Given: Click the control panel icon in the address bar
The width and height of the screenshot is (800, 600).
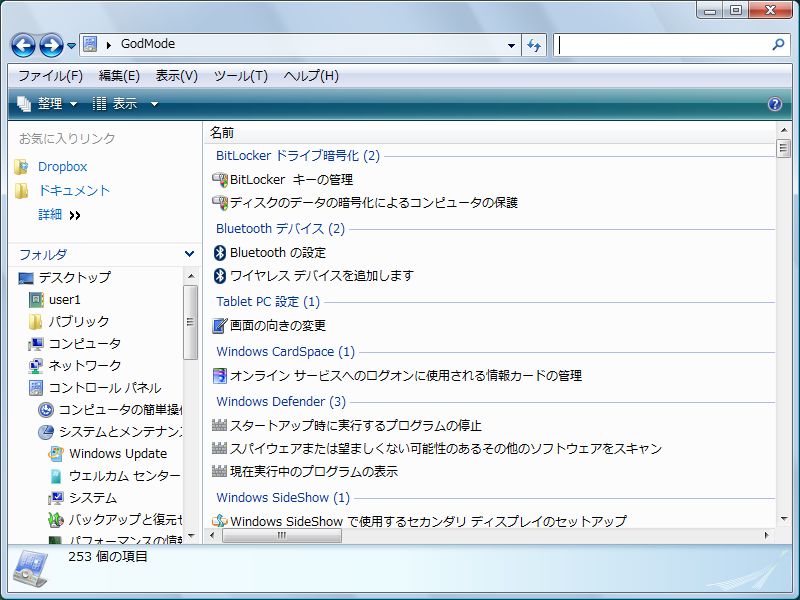Looking at the screenshot, I should coord(90,44).
